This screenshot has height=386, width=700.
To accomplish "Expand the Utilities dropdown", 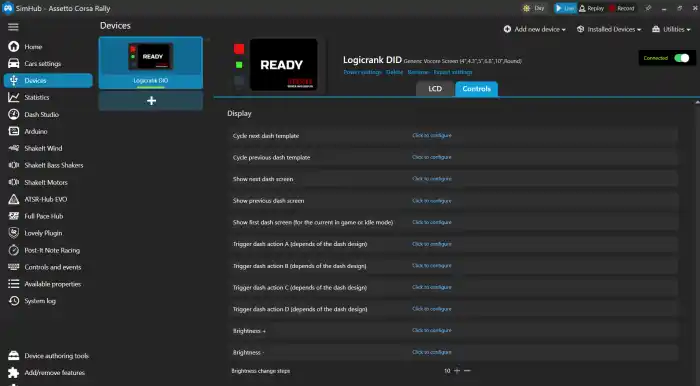I will [671, 29].
